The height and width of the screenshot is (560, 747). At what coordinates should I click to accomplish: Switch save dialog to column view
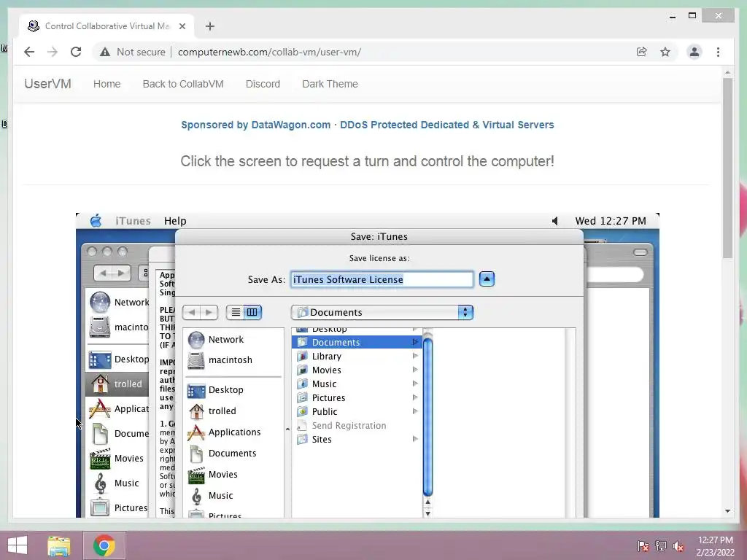pos(252,312)
